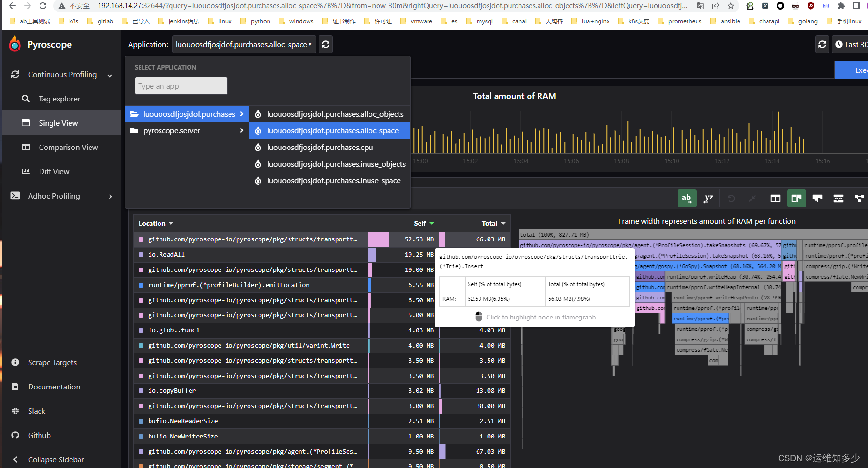Open Comparison View page
Viewport: 868px width, 468px height.
click(61, 147)
